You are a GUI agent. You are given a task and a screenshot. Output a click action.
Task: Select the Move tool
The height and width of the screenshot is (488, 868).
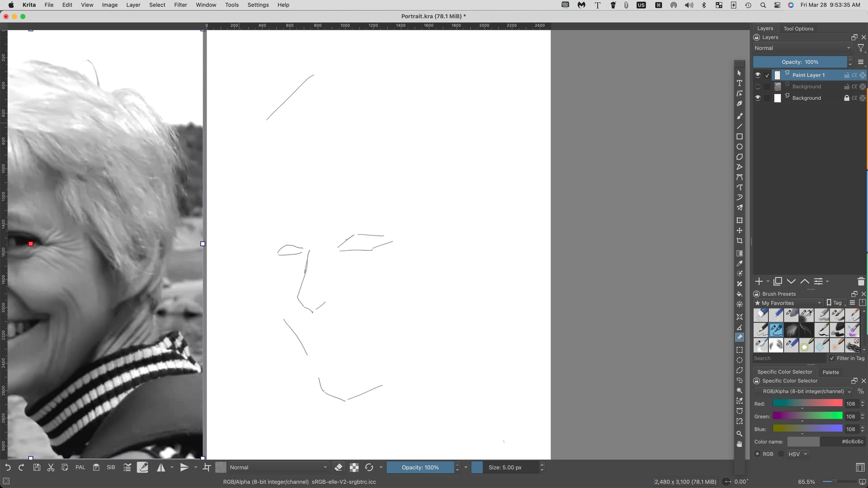[x=740, y=230]
